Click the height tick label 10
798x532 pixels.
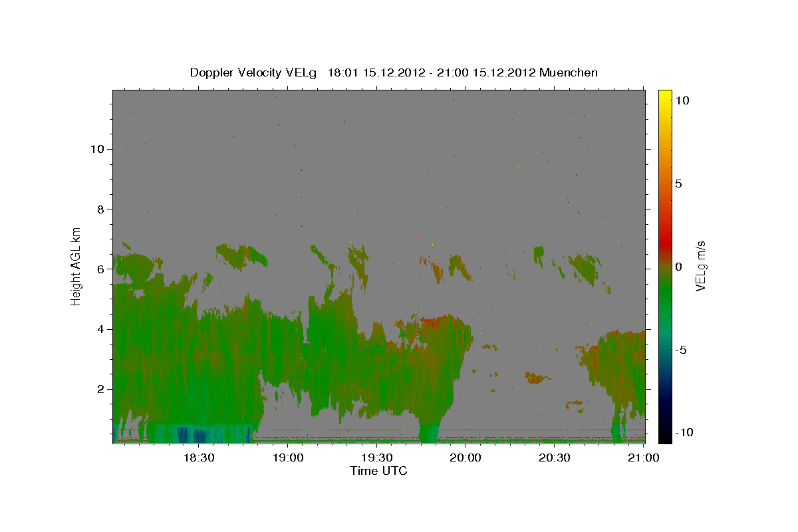point(97,149)
